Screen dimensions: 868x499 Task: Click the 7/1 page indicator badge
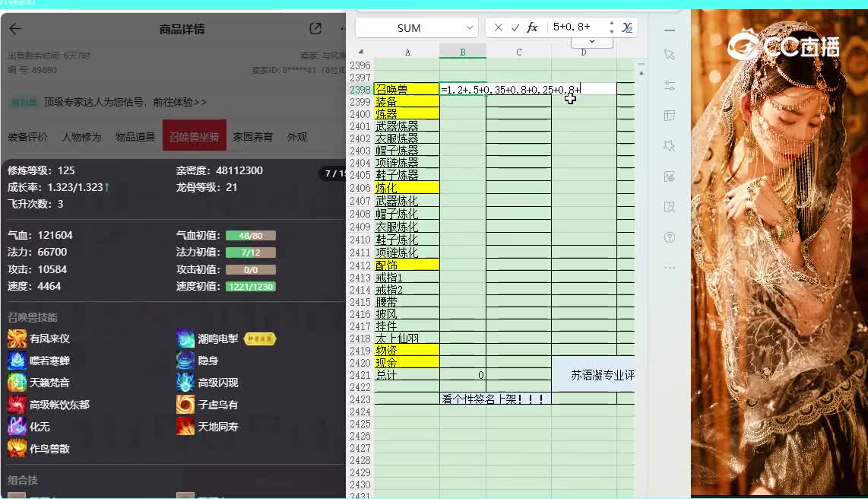(x=333, y=173)
